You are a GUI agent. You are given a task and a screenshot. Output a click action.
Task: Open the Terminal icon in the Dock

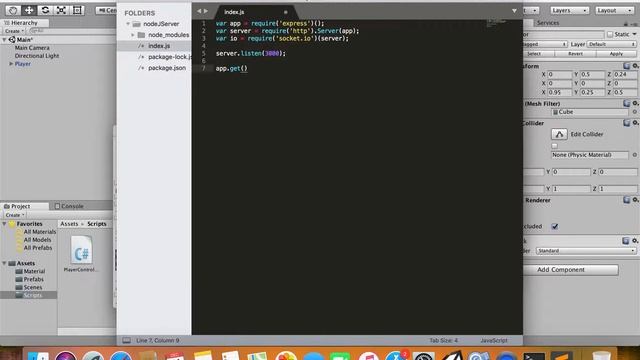(534, 356)
